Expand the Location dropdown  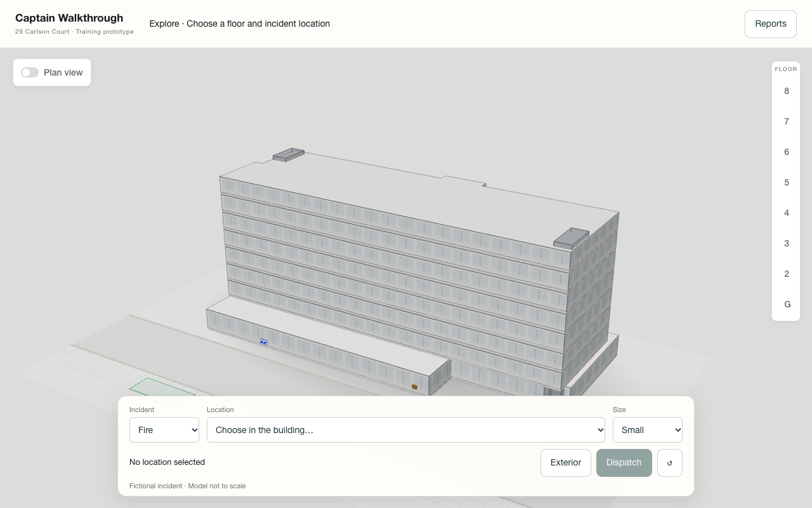pyautogui.click(x=406, y=430)
